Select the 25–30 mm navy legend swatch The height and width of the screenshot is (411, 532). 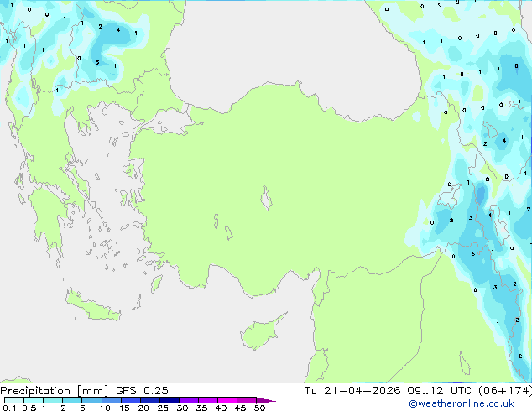pos(170,400)
